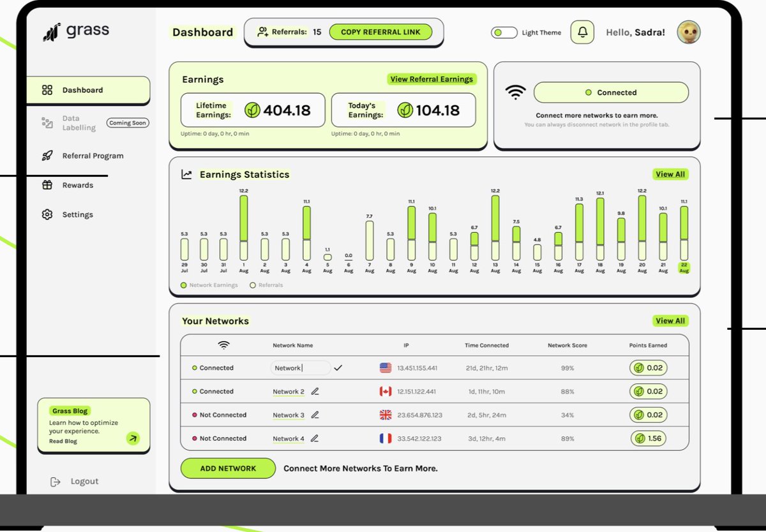Click the Network name input field
766x532 pixels.
click(x=301, y=368)
